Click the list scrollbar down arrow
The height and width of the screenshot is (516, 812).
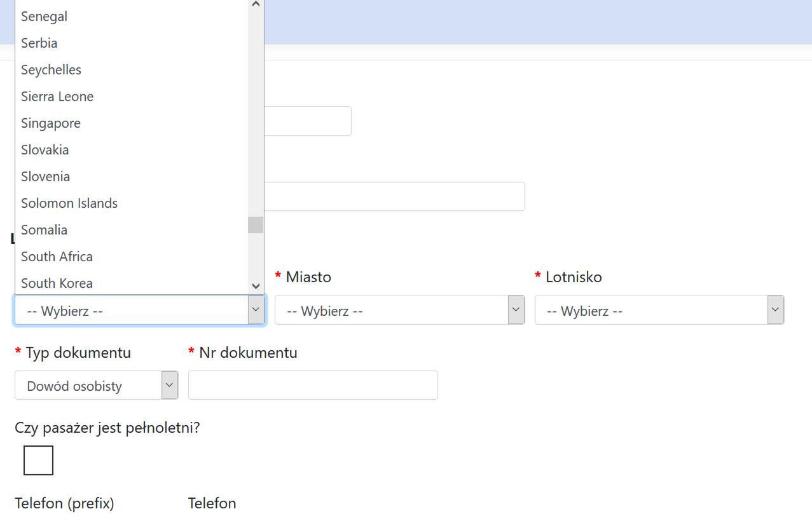tap(256, 287)
